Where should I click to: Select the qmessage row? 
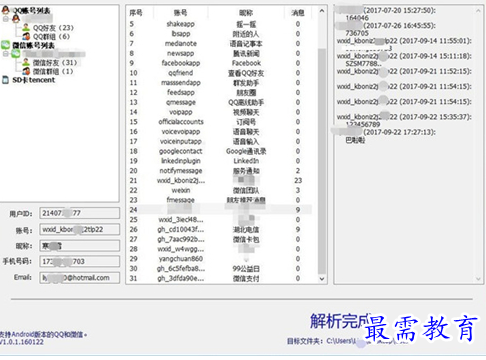220,102
